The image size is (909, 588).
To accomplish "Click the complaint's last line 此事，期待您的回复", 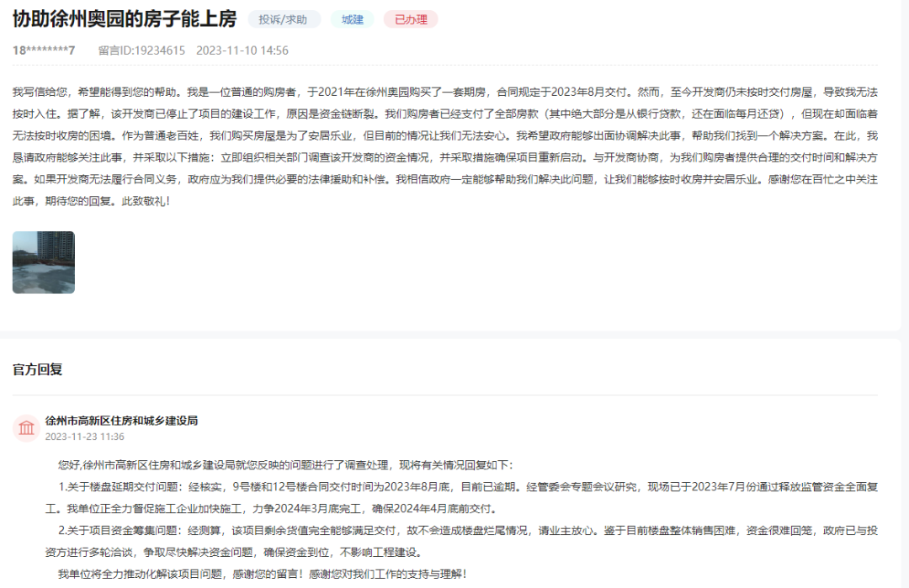I will tap(91, 201).
